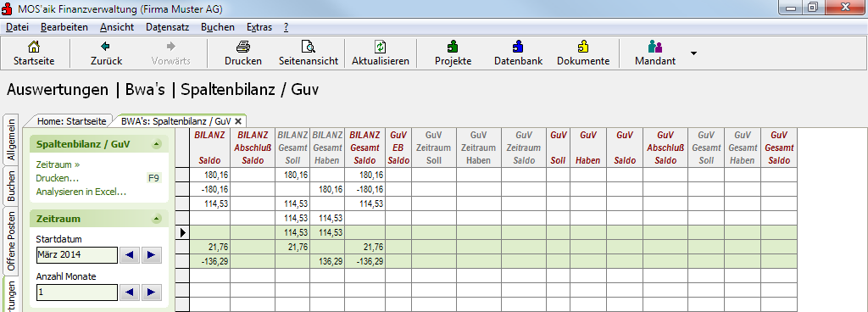Click Analysieren in Excel… link
The width and height of the screenshot is (868, 312).
pos(81,192)
